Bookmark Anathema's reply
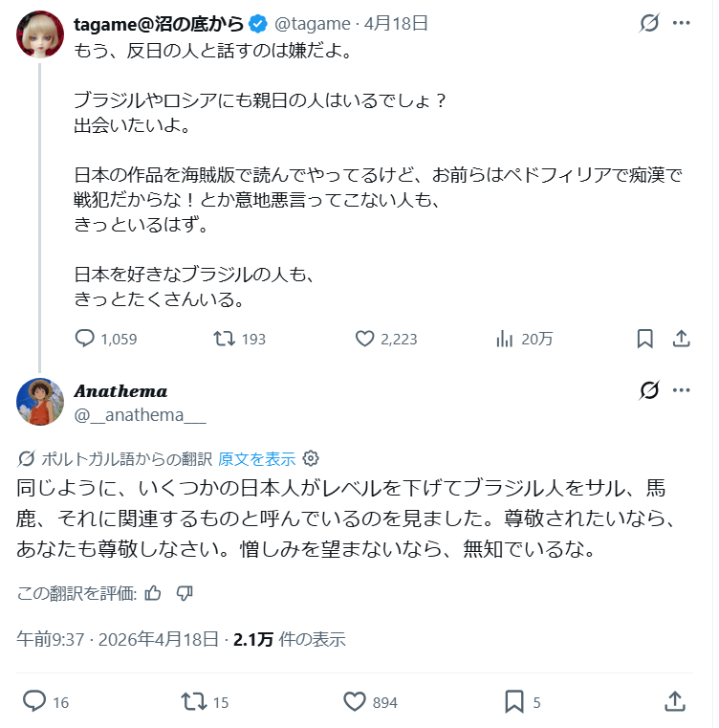This screenshot has height=728, width=719. point(513,701)
